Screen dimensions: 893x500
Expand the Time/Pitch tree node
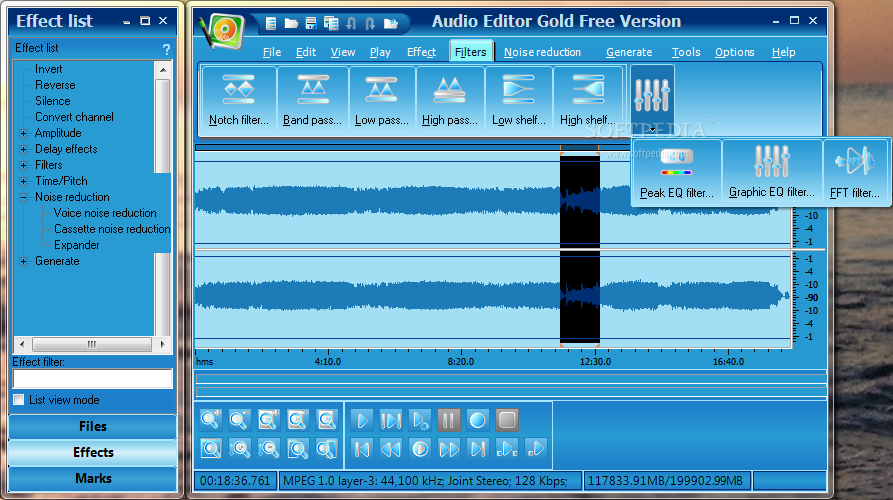click(x=23, y=181)
